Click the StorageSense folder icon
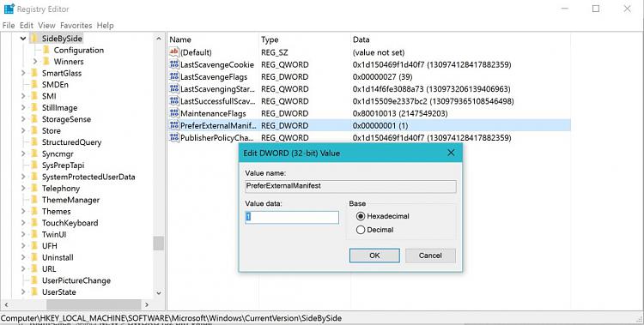 pyautogui.click(x=34, y=119)
